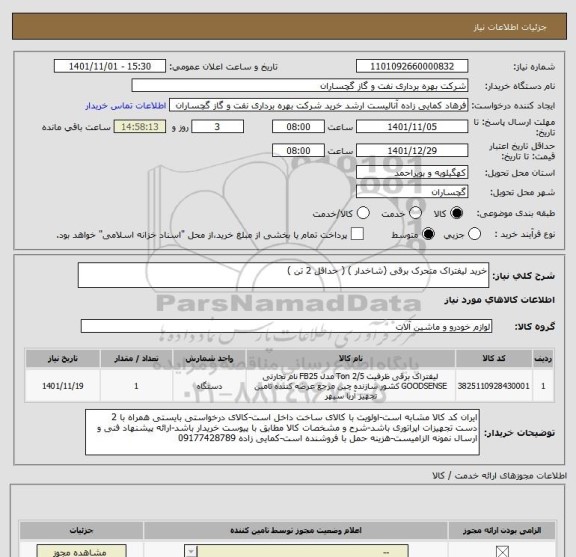Screen dimensions: 576x557
Task: Click the page title جزئیات اطلاعات نیاز
Action: (510, 27)
